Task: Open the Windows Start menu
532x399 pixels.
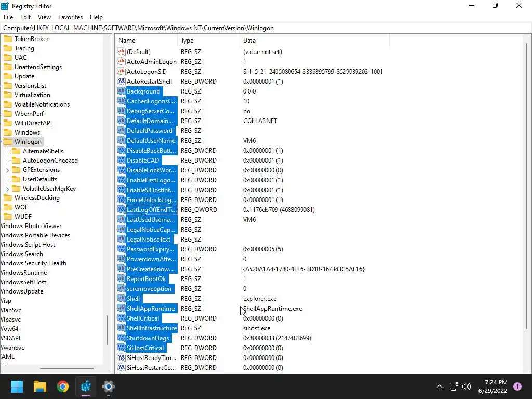Action: click(x=17, y=387)
